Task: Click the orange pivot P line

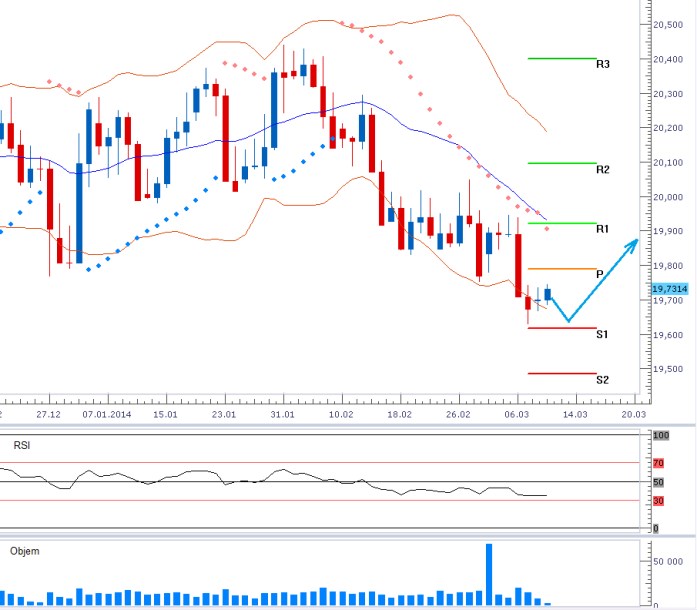Action: tap(562, 269)
